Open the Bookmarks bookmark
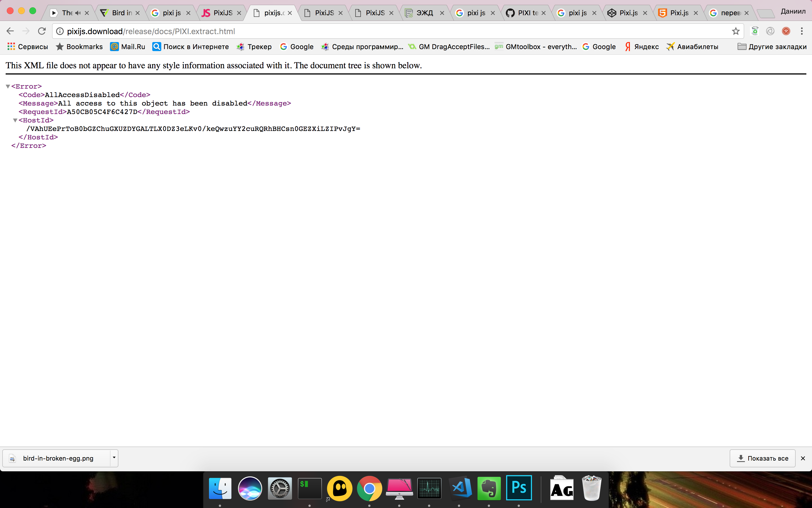812x508 pixels. [79, 47]
